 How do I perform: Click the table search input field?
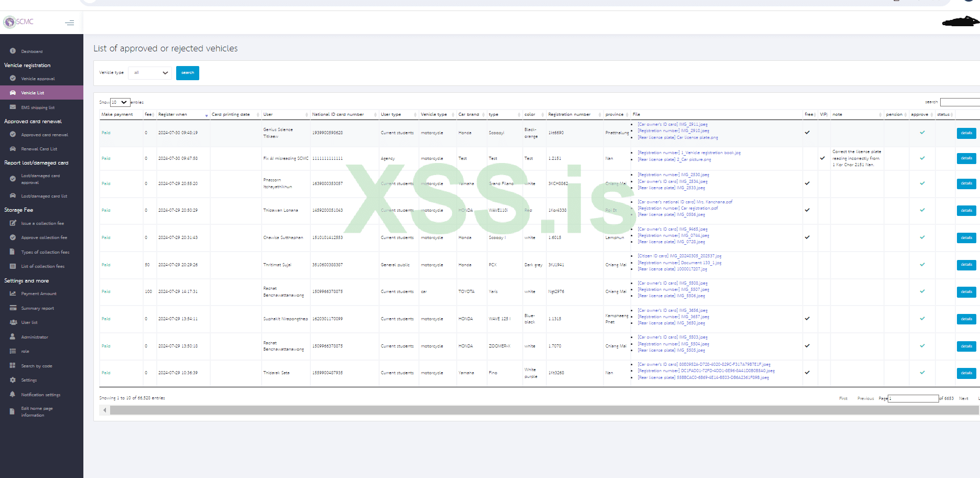click(x=960, y=102)
